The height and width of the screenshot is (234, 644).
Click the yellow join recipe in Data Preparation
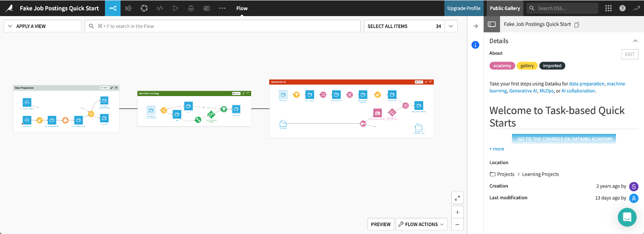91,114
